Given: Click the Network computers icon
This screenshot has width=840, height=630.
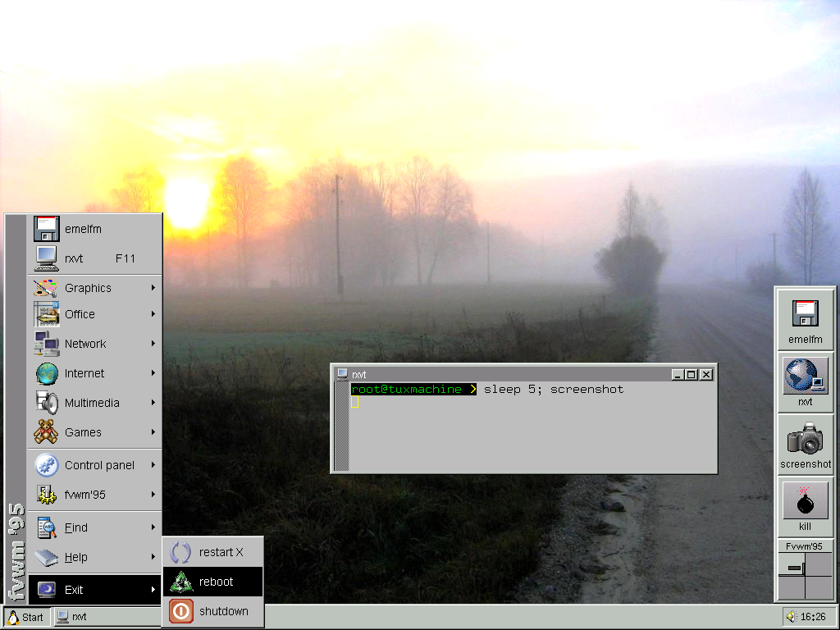Looking at the screenshot, I should [x=46, y=344].
